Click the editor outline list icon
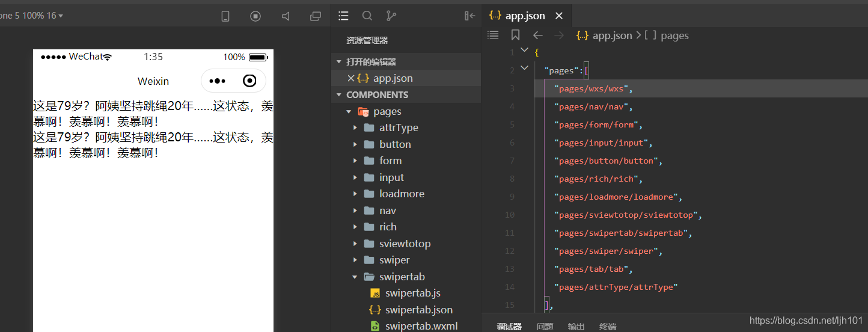Image resolution: width=868 pixels, height=332 pixels. (493, 35)
